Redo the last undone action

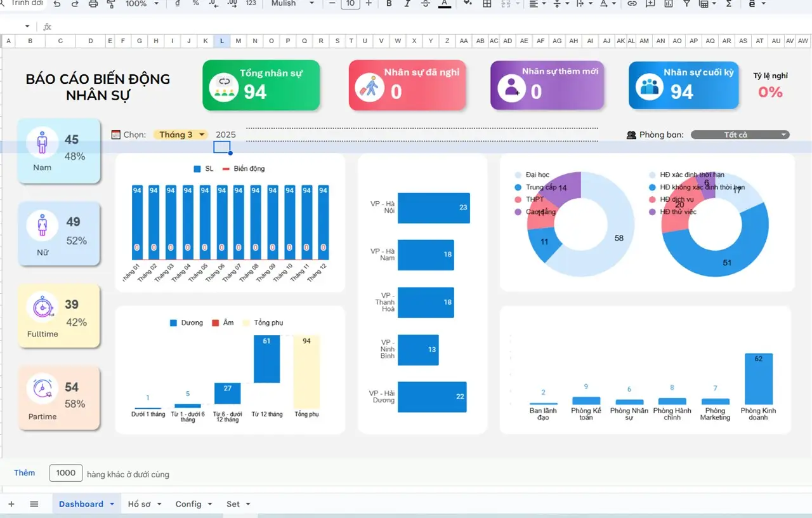[75, 4]
